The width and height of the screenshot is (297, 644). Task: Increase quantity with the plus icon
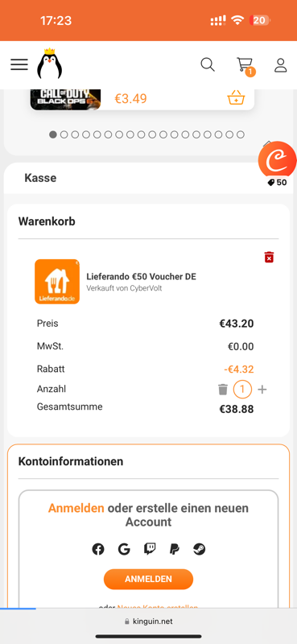point(262,390)
